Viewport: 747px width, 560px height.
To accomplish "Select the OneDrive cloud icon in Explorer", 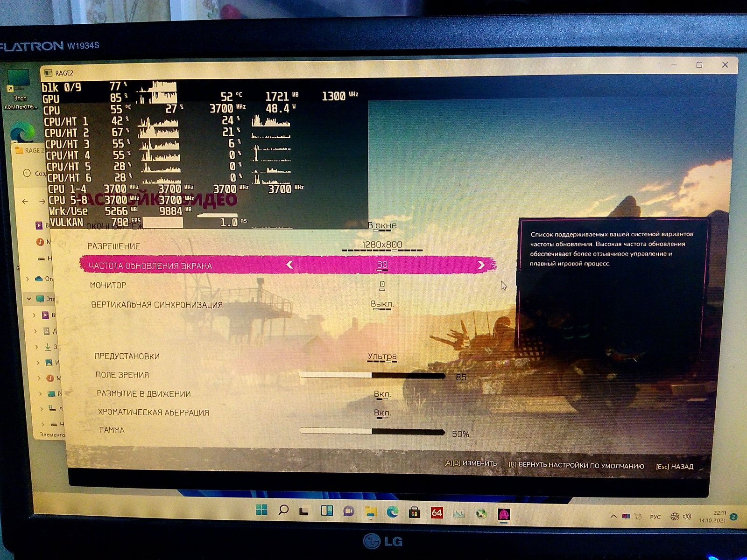I will tap(39, 279).
